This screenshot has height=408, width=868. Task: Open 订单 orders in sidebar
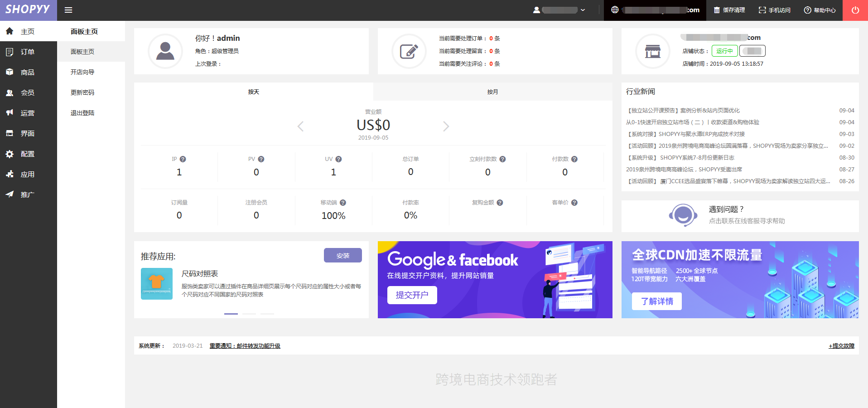click(29, 52)
